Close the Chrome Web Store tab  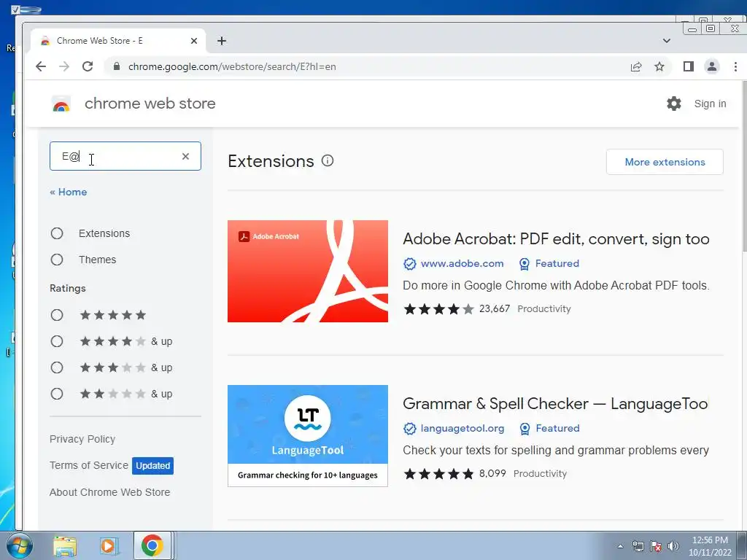pos(194,41)
